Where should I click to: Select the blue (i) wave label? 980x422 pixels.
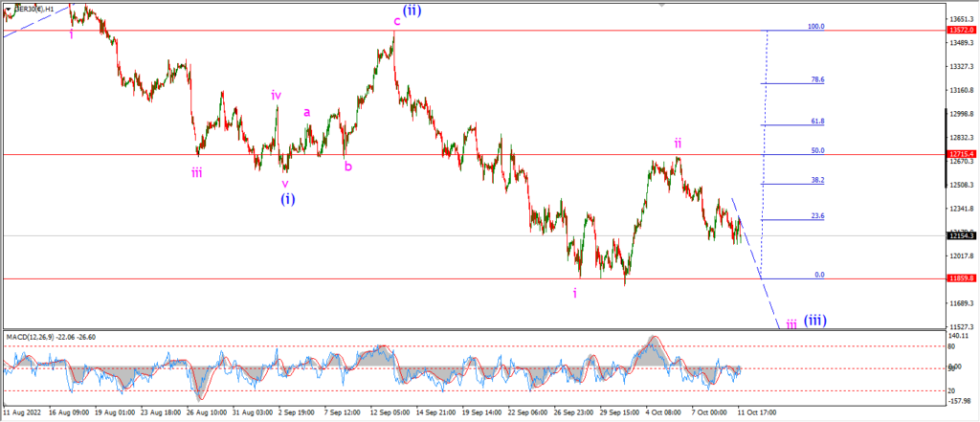pyautogui.click(x=287, y=199)
